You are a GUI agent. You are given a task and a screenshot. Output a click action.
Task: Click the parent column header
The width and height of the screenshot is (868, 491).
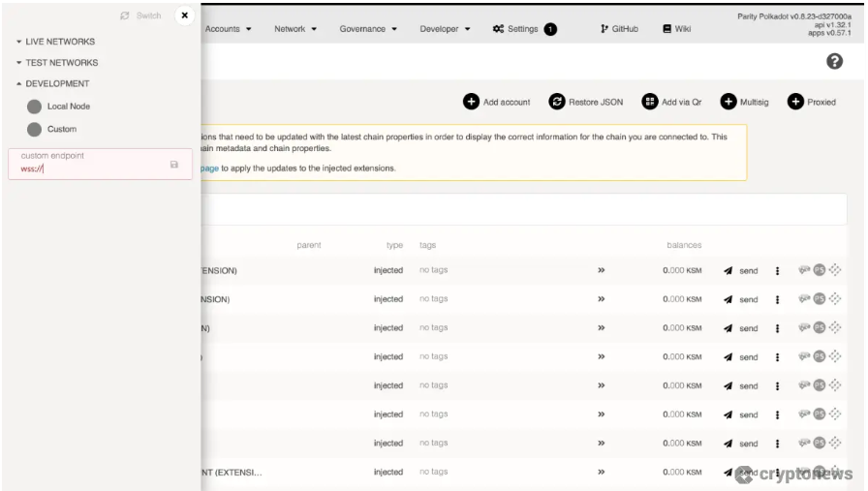click(309, 245)
